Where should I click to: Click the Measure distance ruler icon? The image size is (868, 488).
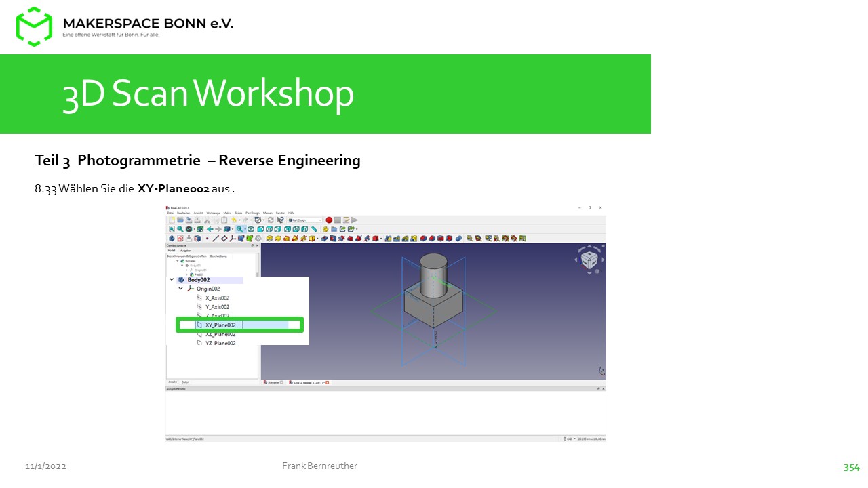click(x=313, y=229)
